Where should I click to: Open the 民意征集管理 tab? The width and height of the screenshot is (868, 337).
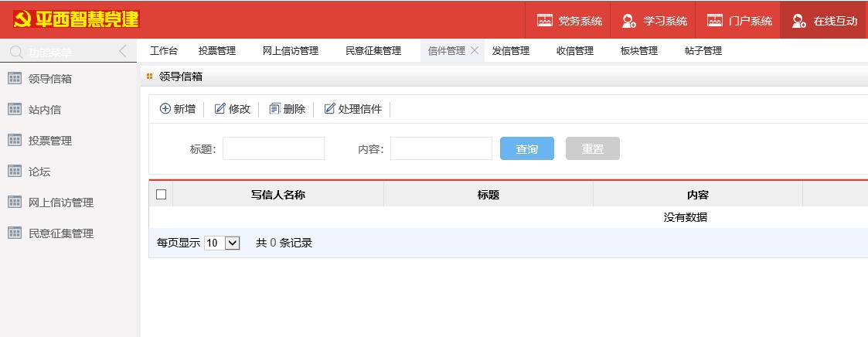click(x=373, y=51)
